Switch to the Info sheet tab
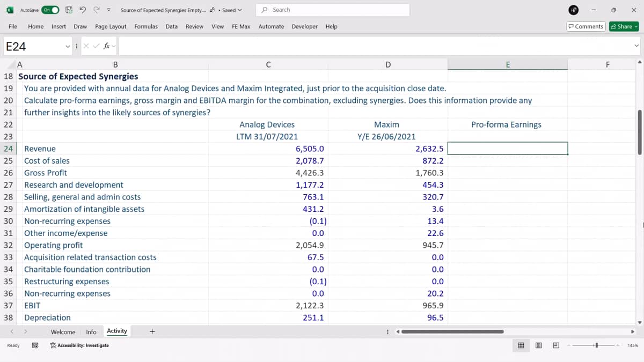 (91, 332)
